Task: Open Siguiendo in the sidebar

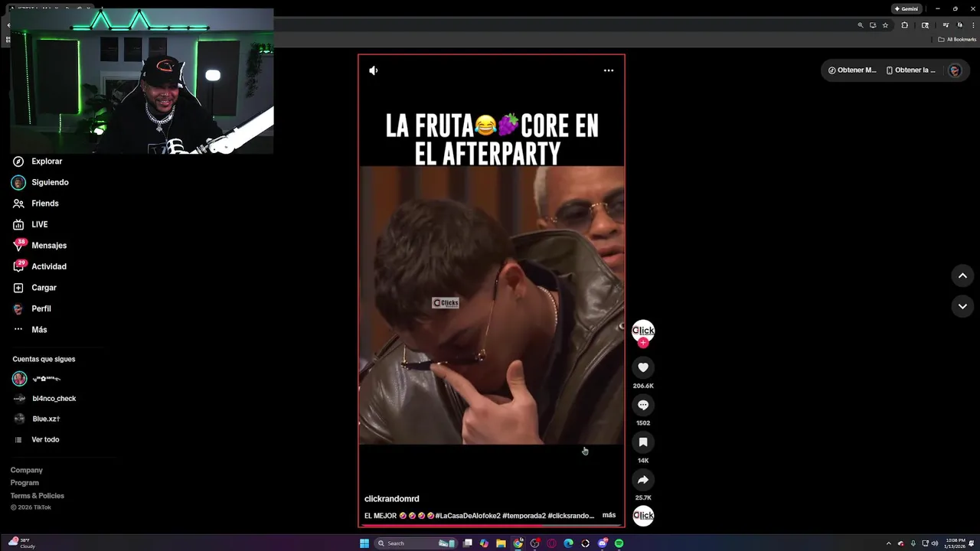Action: (x=50, y=182)
